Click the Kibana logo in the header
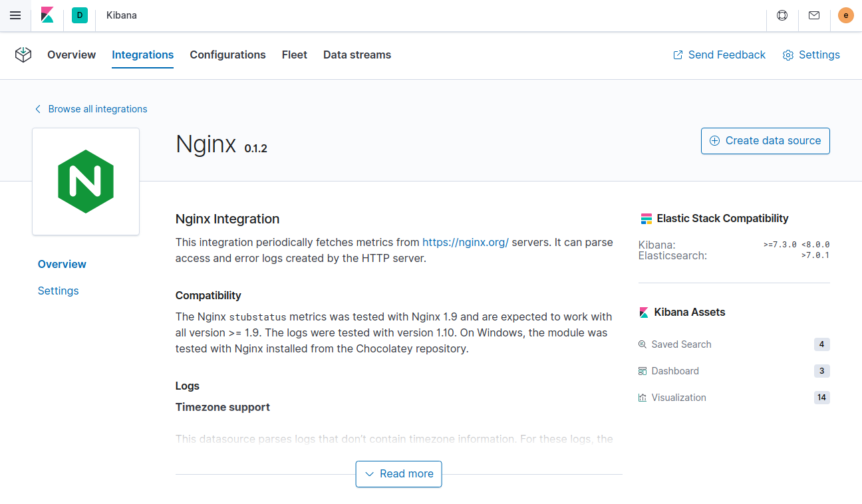 pyautogui.click(x=47, y=15)
